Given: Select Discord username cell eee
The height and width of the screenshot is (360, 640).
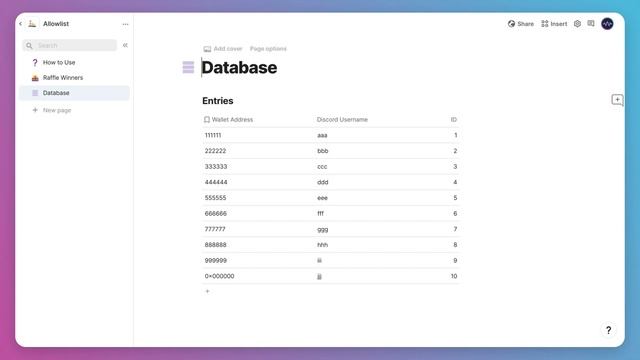Looking at the screenshot, I should 322,198.
